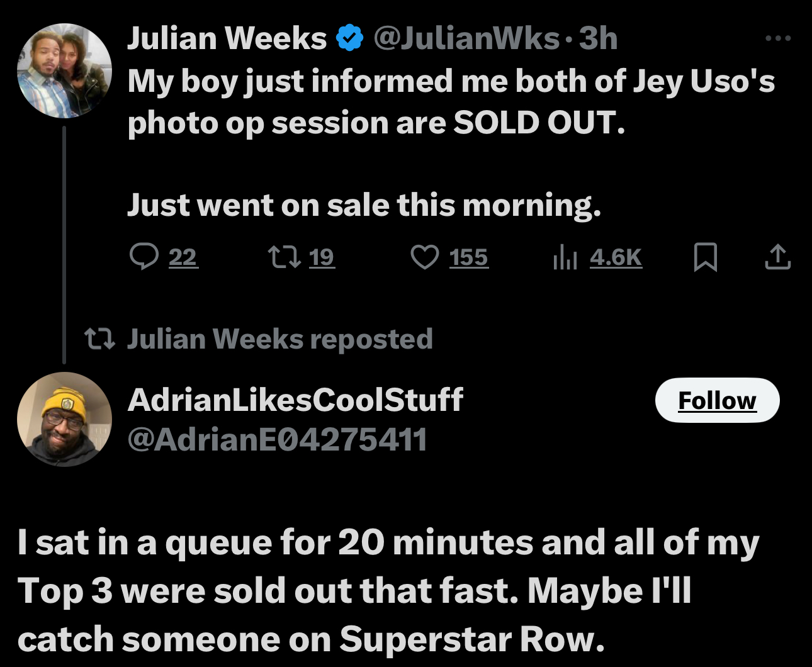Open the 3h timestamp link

pyautogui.click(x=598, y=38)
